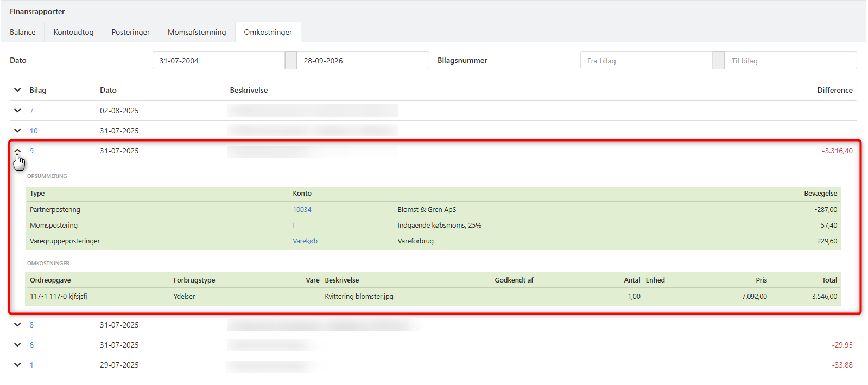868x385 pixels.
Task: Expand row for bilag 6
Action: coord(17,345)
